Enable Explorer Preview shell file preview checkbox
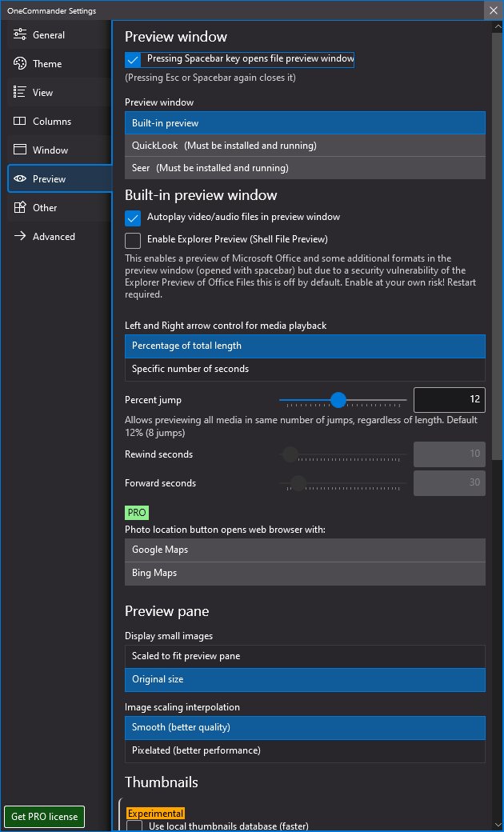The height and width of the screenshot is (832, 504). pos(134,240)
